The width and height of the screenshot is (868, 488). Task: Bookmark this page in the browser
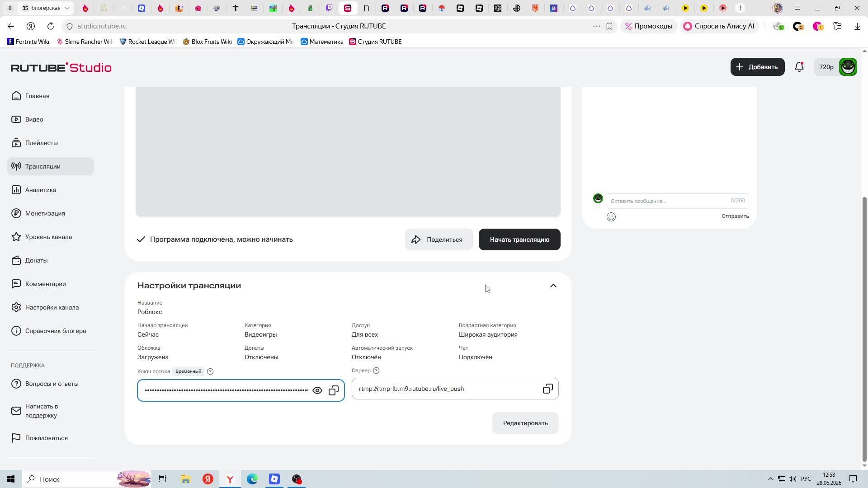609,26
